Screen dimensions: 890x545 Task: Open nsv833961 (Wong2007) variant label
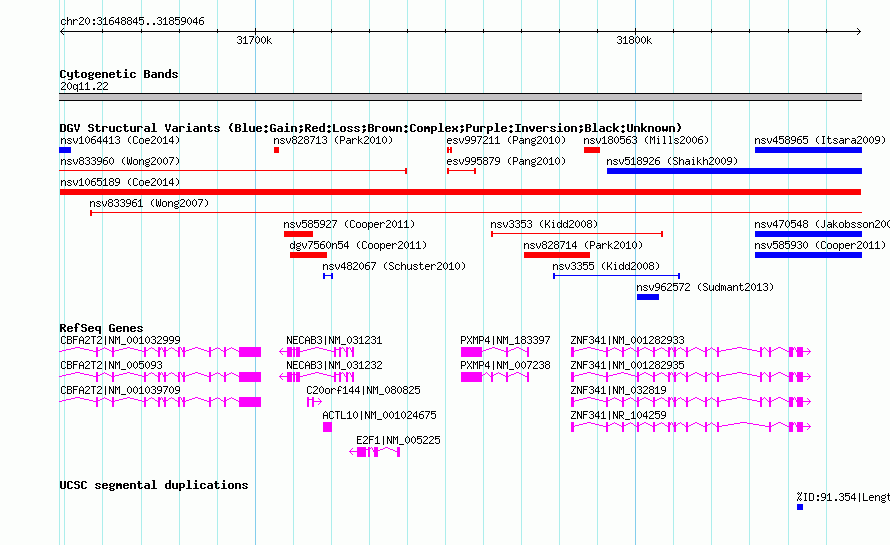coord(149,203)
